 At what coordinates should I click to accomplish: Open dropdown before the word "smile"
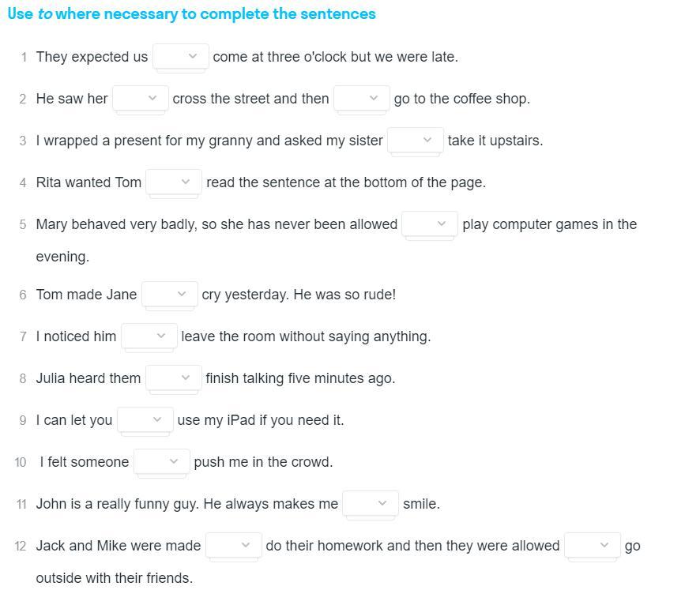click(371, 504)
